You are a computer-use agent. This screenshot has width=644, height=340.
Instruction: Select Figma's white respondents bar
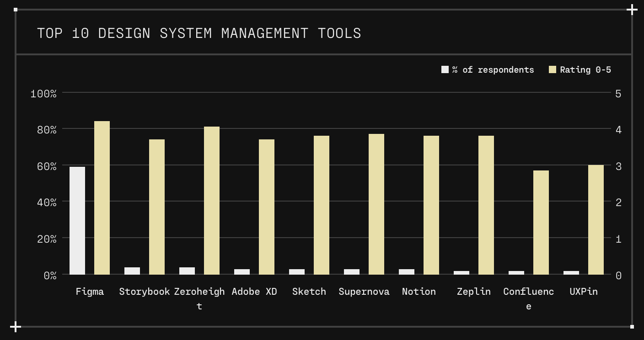point(77,221)
